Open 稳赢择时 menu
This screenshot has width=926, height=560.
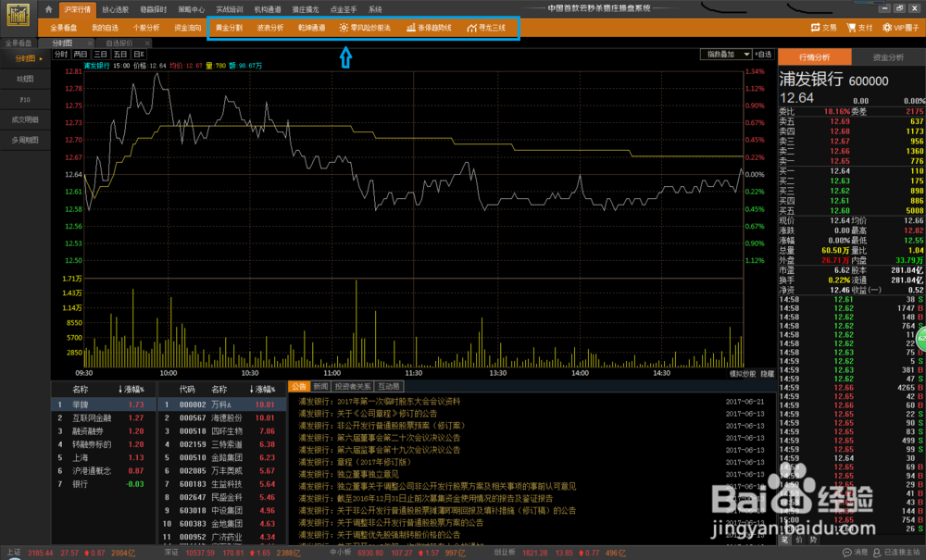154,9
